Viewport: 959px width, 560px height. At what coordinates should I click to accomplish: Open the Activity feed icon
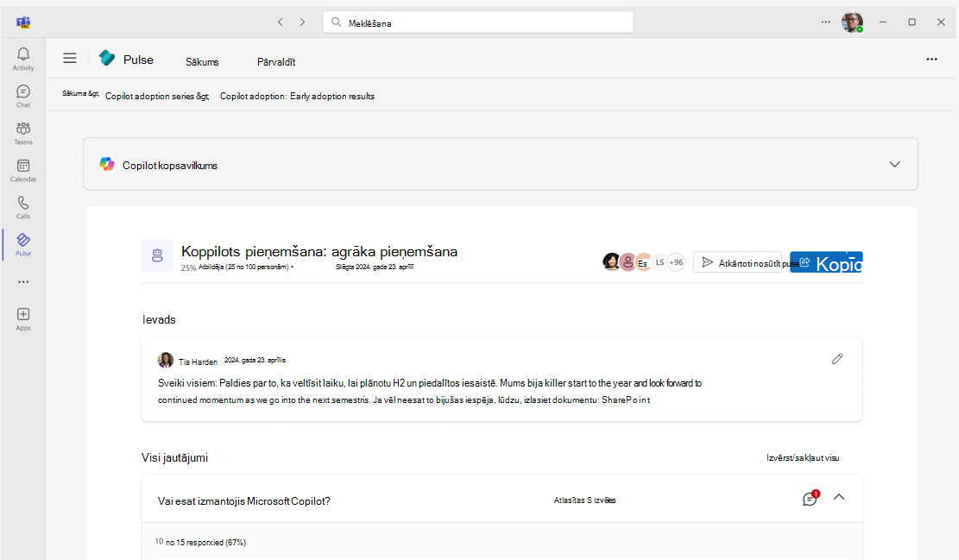23,59
